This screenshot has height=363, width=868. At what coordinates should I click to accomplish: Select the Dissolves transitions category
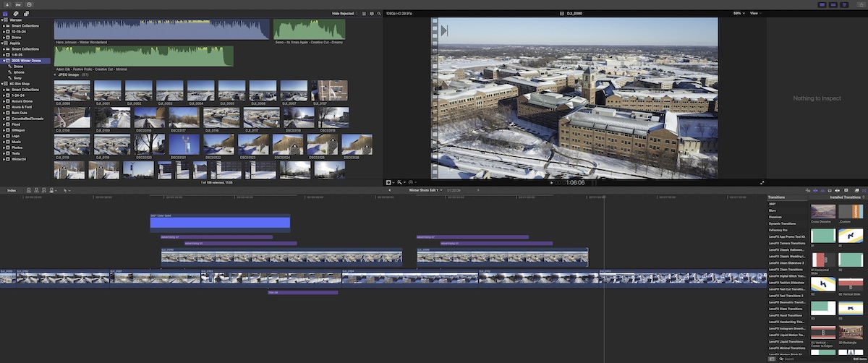(775, 217)
